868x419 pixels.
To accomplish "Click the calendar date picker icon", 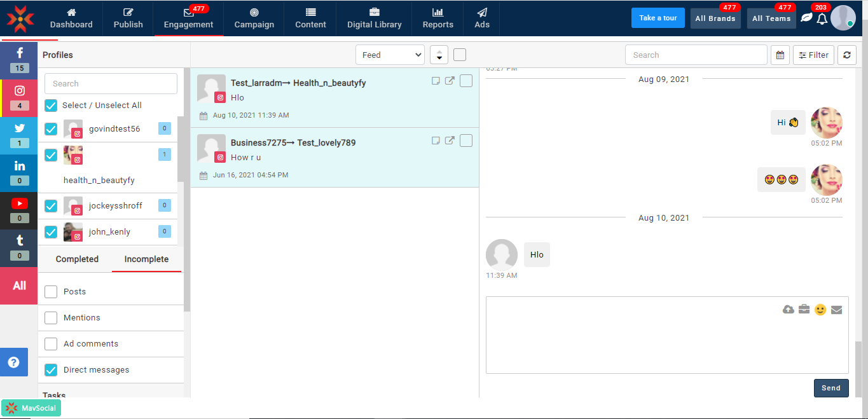I will tap(780, 55).
